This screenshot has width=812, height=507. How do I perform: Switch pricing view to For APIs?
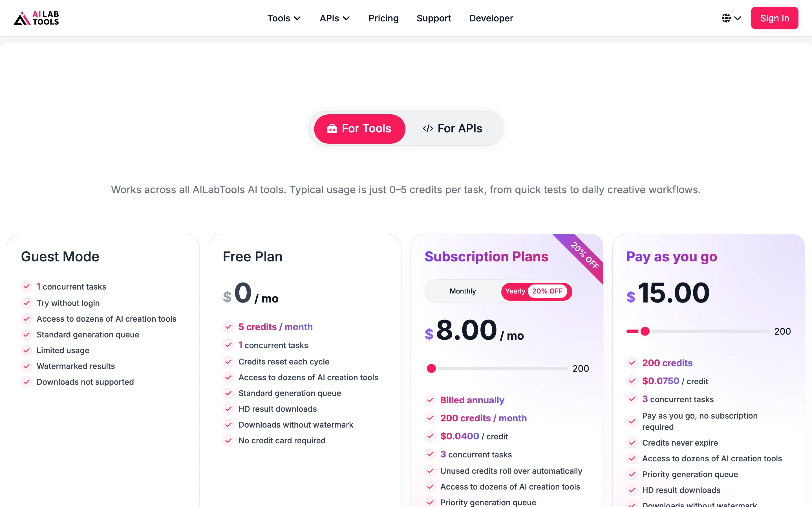[452, 129]
